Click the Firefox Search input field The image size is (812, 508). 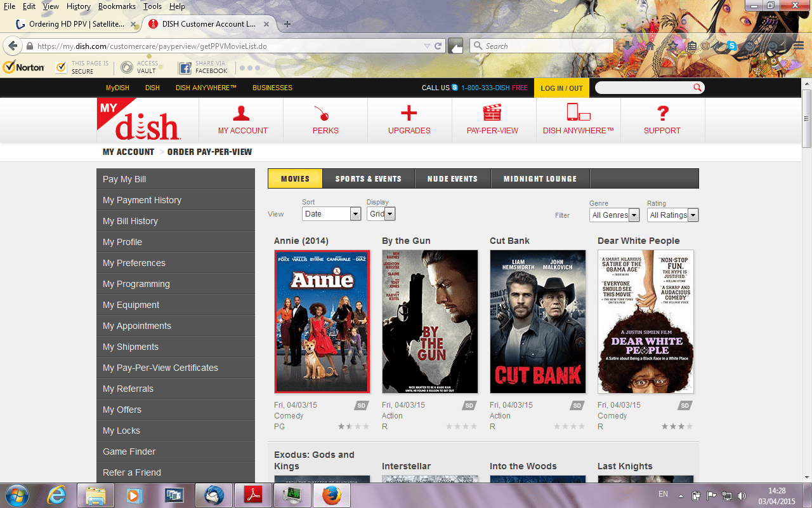coord(542,46)
